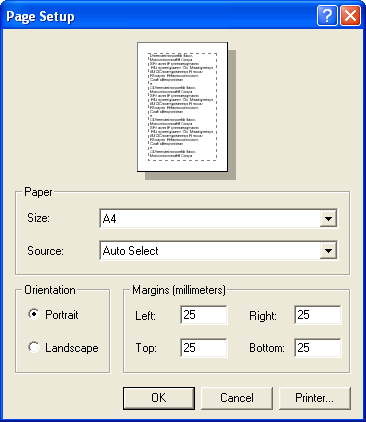Open Printer... settings
The image size is (366, 422).
click(315, 398)
